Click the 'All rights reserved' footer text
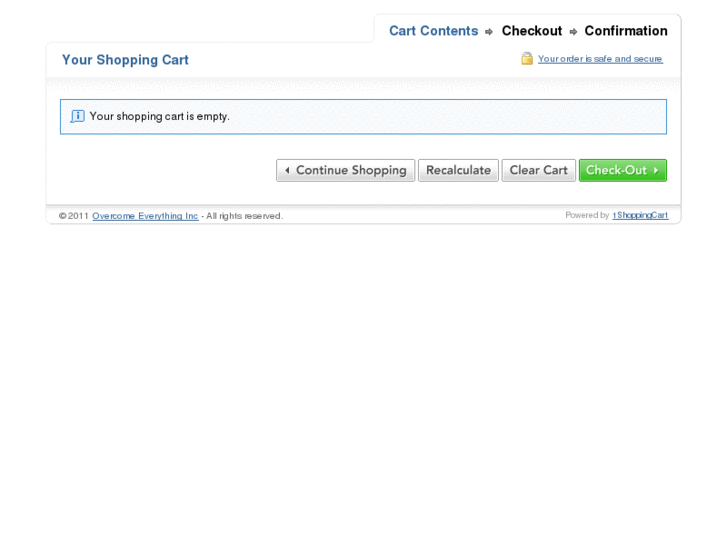Screen dimensions: 727x545 244,216
